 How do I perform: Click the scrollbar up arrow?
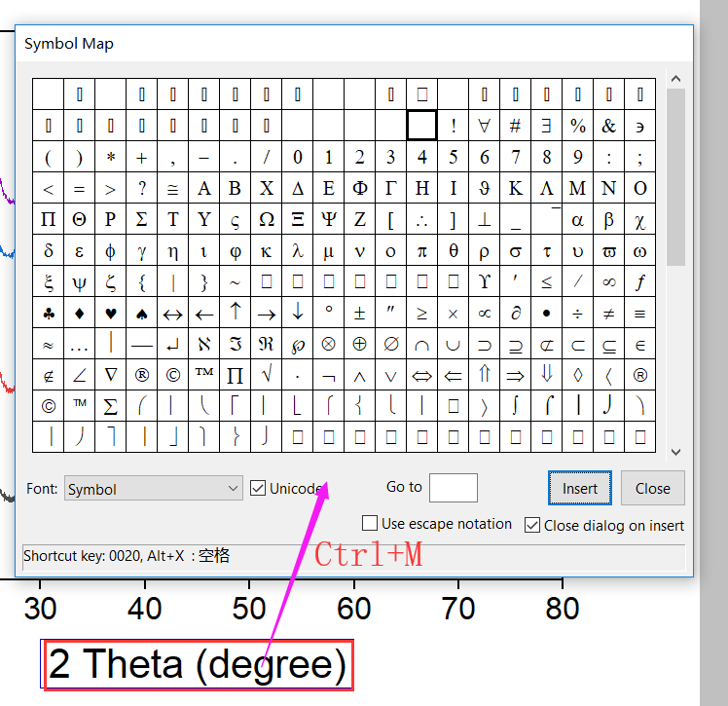676,79
